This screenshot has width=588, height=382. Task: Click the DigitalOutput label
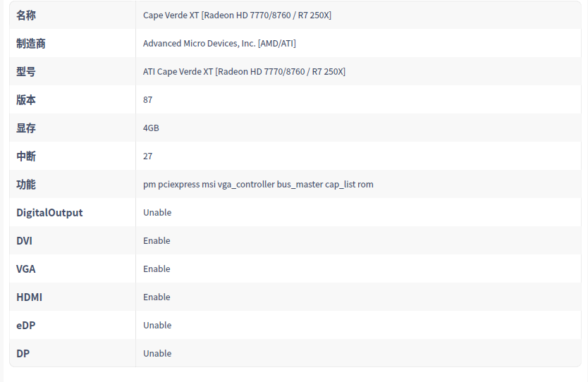49,213
